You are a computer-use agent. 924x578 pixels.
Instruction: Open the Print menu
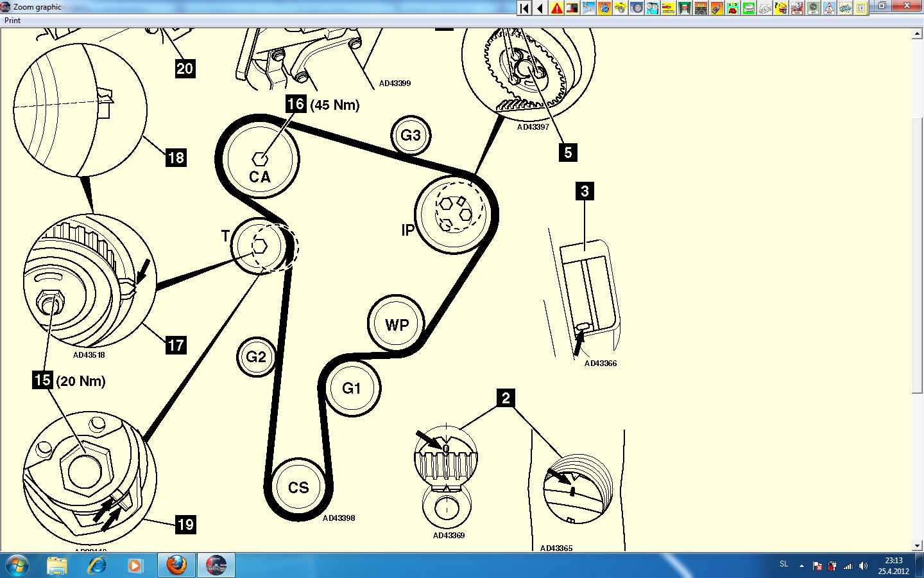point(12,21)
